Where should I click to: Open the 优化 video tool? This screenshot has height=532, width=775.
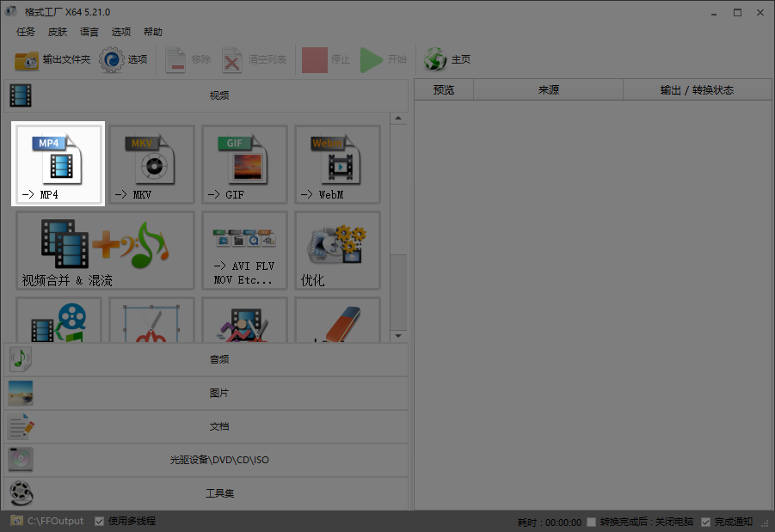tap(336, 249)
